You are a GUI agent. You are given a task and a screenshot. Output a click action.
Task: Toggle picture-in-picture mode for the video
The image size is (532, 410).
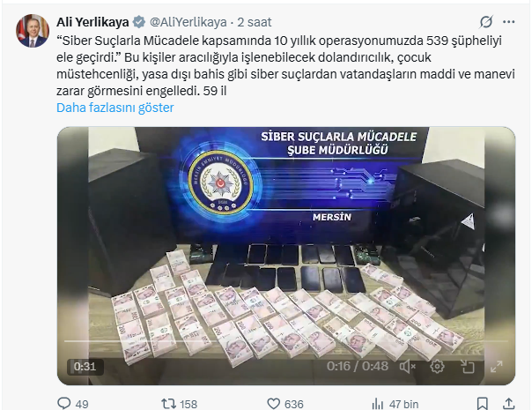coord(467,366)
